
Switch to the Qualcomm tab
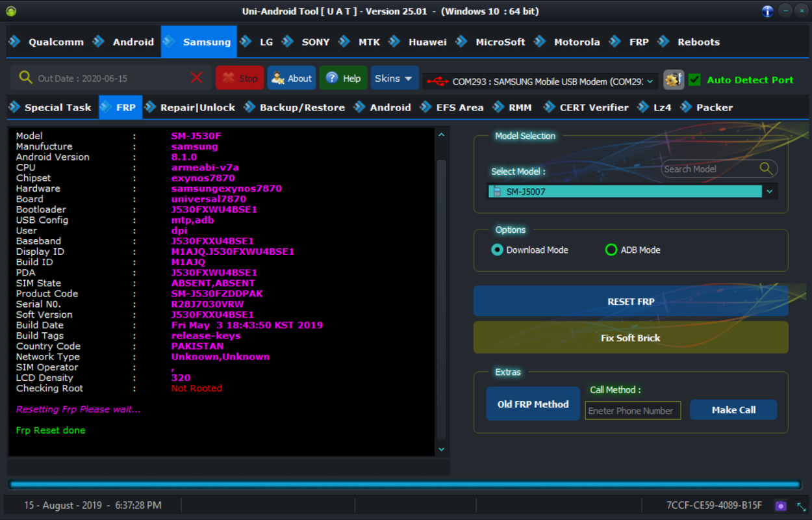[46, 42]
